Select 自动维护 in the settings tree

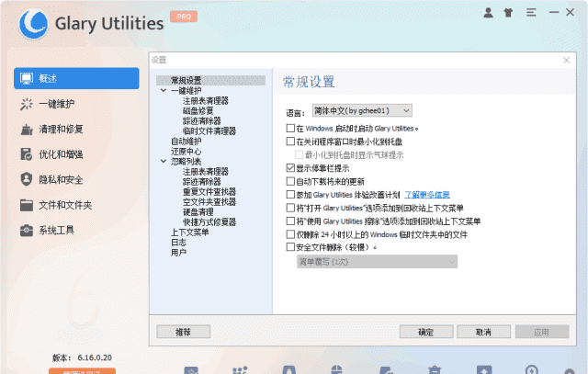pyautogui.click(x=186, y=141)
